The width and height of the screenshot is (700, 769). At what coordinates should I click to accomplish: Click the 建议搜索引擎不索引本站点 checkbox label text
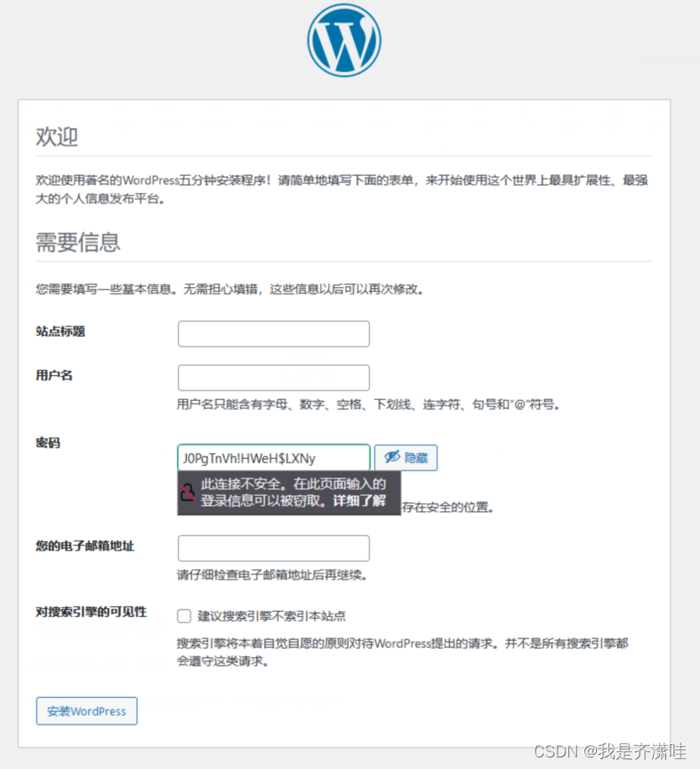(x=272, y=616)
